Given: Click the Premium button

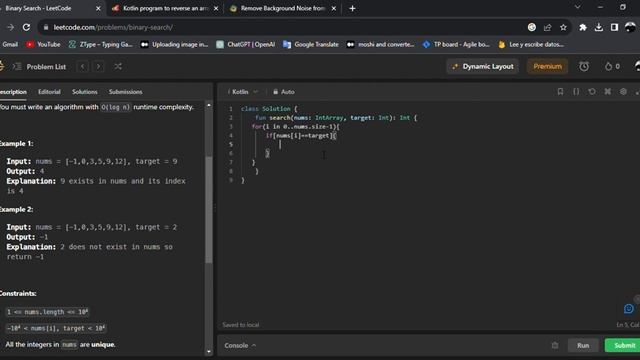Looking at the screenshot, I should (x=547, y=67).
